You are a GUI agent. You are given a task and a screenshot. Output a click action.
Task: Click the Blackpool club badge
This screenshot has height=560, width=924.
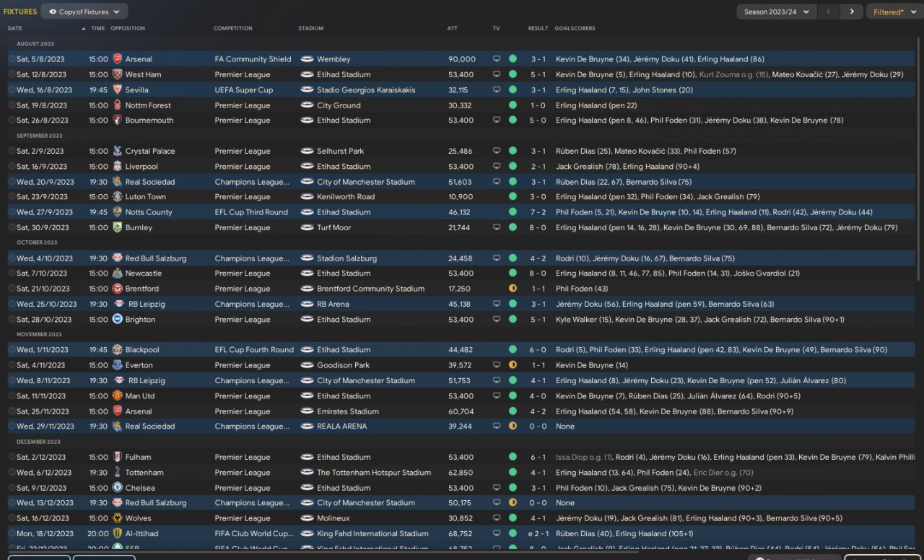point(117,350)
